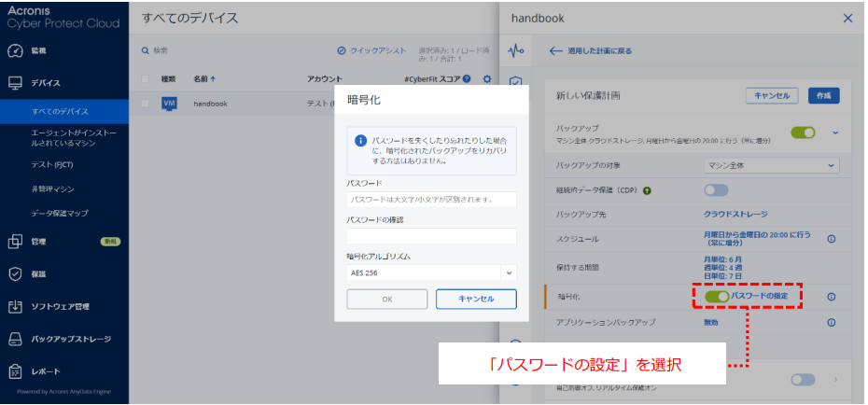Collapse the バックアップ section chevron
This screenshot has height=405, width=868.
[835, 133]
